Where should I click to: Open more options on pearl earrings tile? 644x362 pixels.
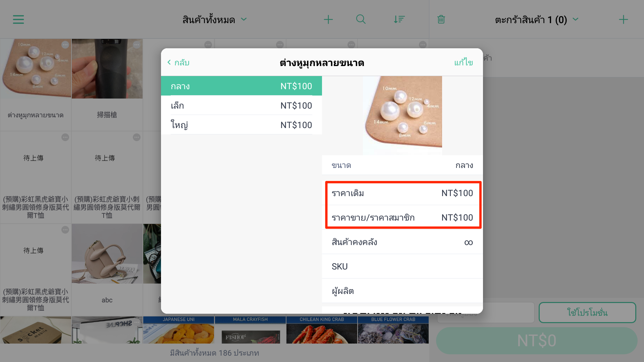[x=65, y=45]
